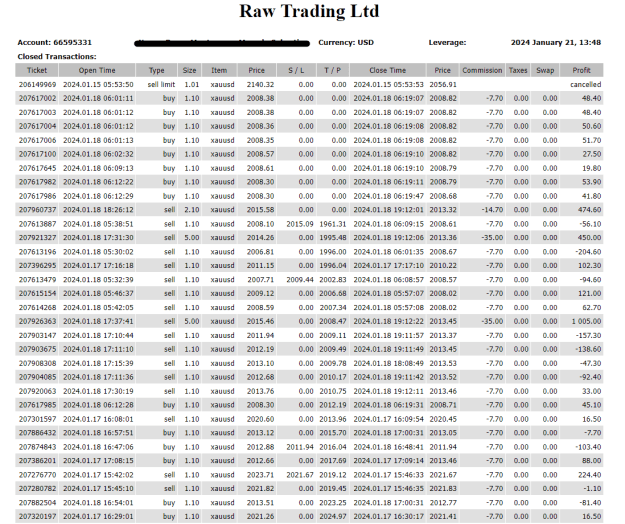The width and height of the screenshot is (625, 524).
Task: Select ticket number 207396295
Action: pyautogui.click(x=37, y=266)
